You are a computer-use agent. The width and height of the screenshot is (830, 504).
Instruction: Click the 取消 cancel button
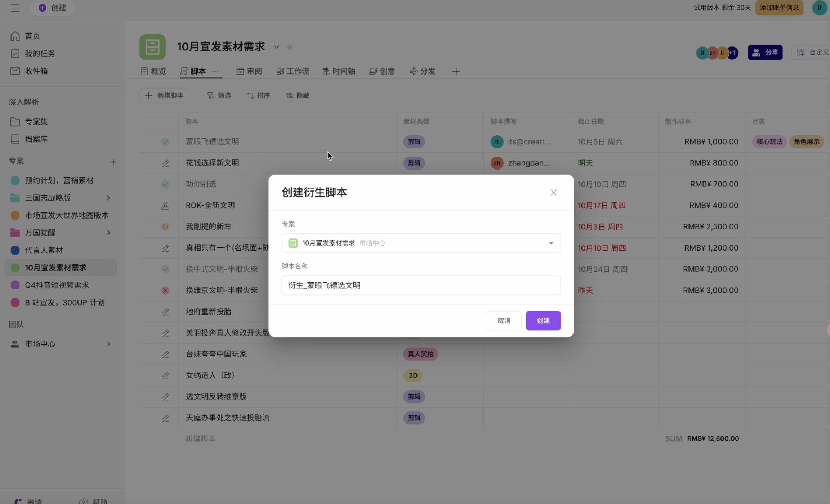pos(504,321)
